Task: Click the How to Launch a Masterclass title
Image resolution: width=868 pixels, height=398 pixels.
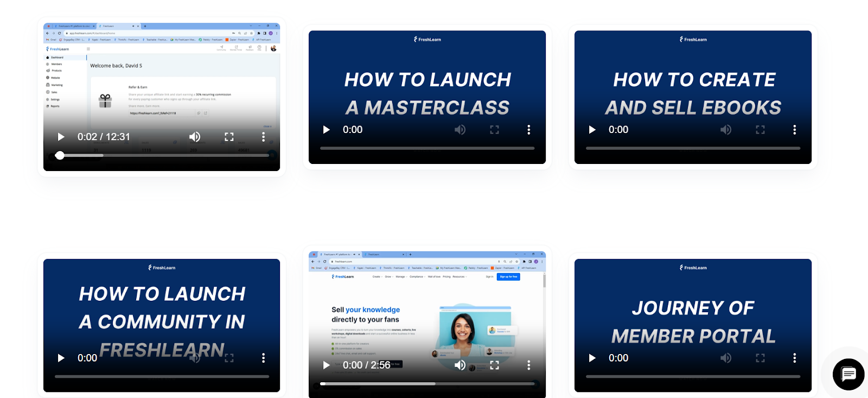Action: tap(427, 93)
